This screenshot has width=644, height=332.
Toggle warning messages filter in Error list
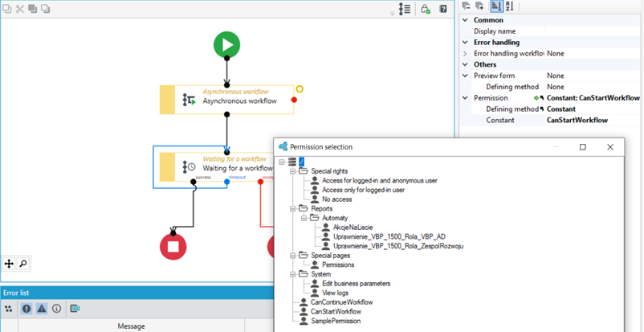42,308
